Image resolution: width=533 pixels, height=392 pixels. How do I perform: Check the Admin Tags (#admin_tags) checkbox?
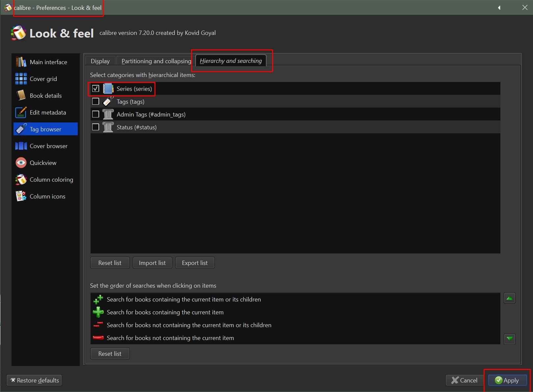point(96,114)
